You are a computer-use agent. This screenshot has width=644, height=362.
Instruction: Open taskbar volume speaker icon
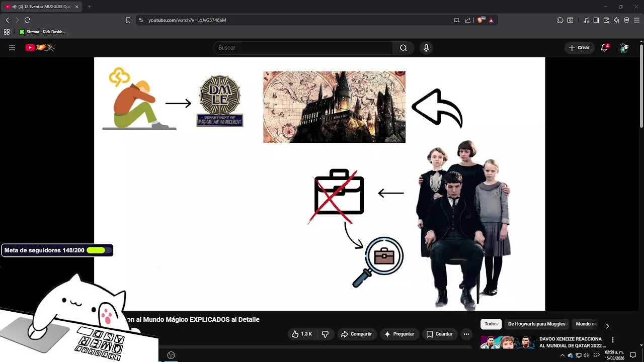pos(586,355)
